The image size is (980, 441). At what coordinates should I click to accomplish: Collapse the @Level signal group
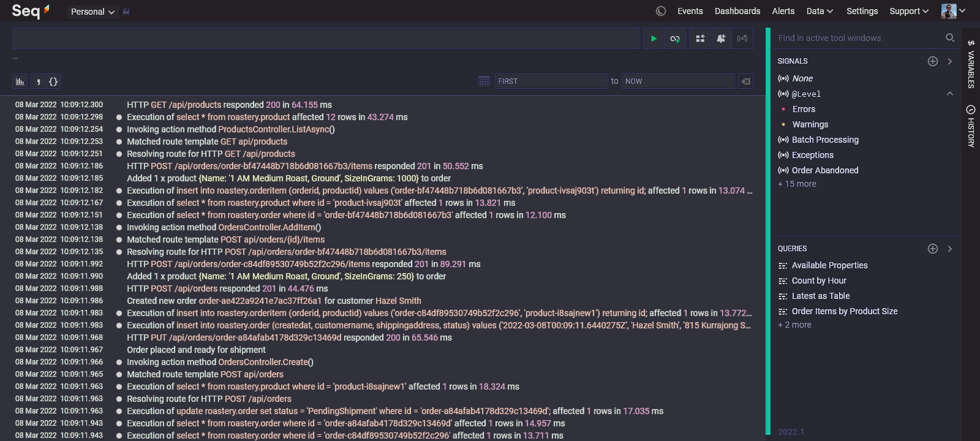pos(950,94)
